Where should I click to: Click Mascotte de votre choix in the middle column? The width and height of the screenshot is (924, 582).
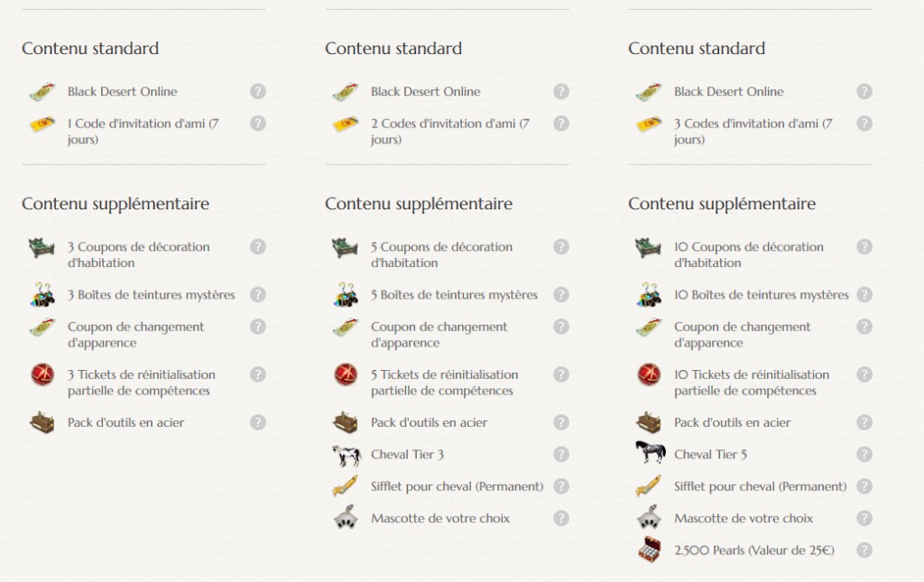coord(439,519)
